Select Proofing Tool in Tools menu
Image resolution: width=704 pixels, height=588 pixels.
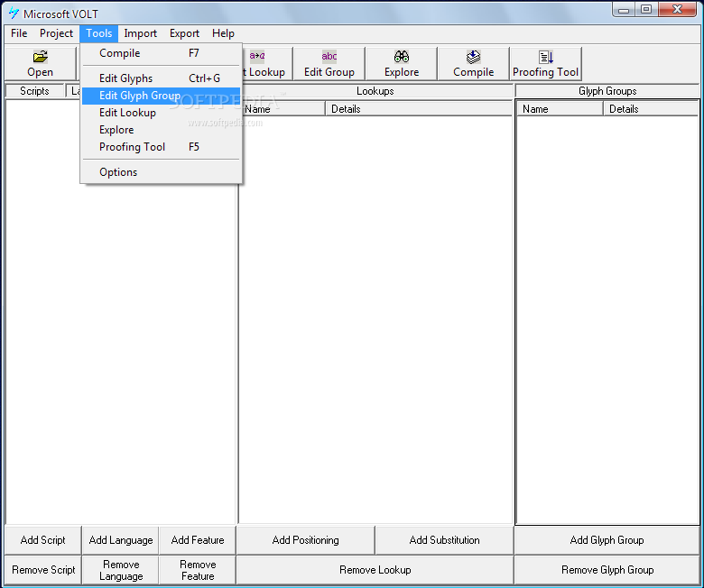(161, 147)
